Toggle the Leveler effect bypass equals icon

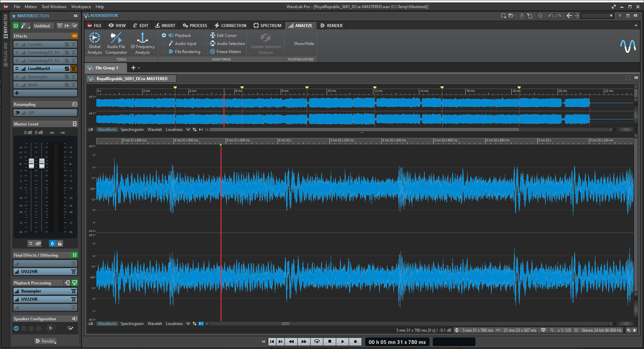[17, 44]
